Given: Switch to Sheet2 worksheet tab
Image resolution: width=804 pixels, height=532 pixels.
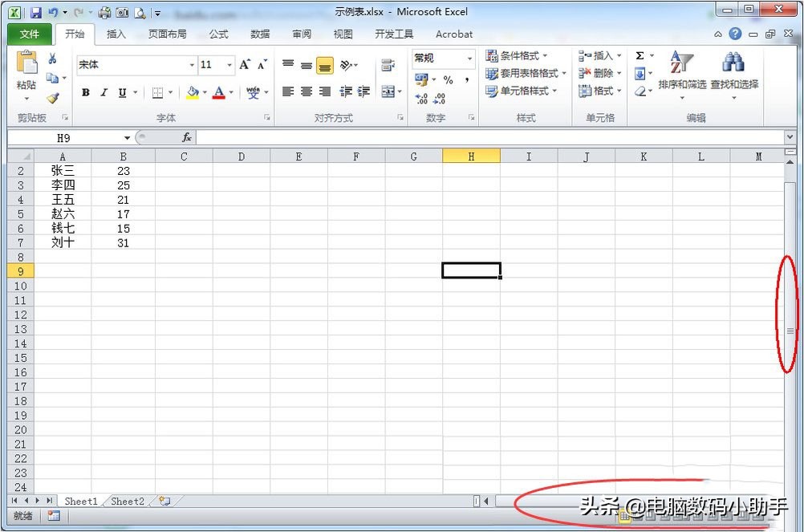Looking at the screenshot, I should pos(127,502).
